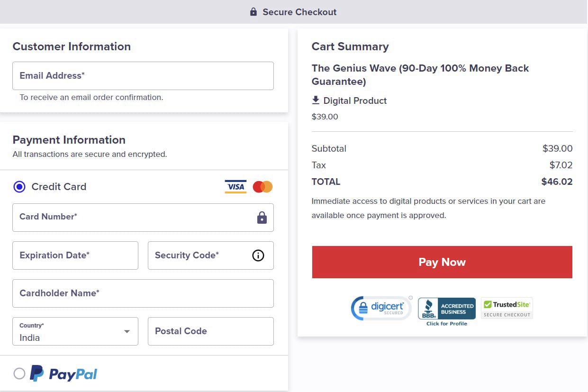Select the Credit Card payment option
The height and width of the screenshot is (392, 588).
coord(19,186)
